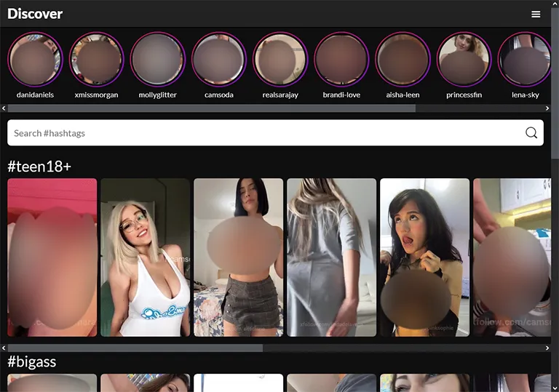Open the xmissmorgan story circle
559x392 pixels.
tap(96, 60)
